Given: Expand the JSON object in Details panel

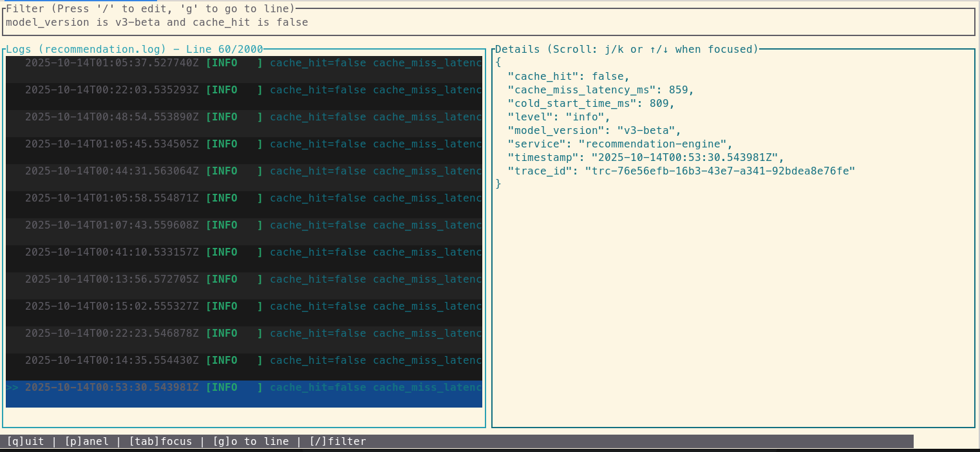Looking at the screenshot, I should click(x=498, y=62).
